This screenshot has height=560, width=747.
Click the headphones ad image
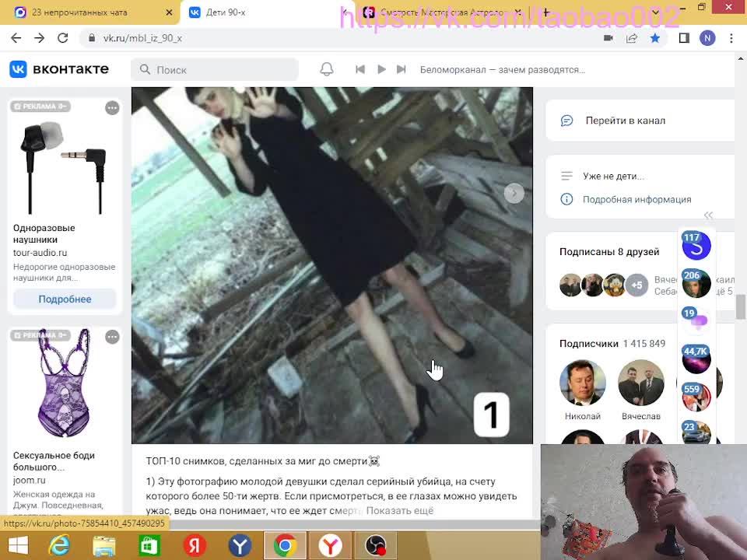(x=64, y=166)
